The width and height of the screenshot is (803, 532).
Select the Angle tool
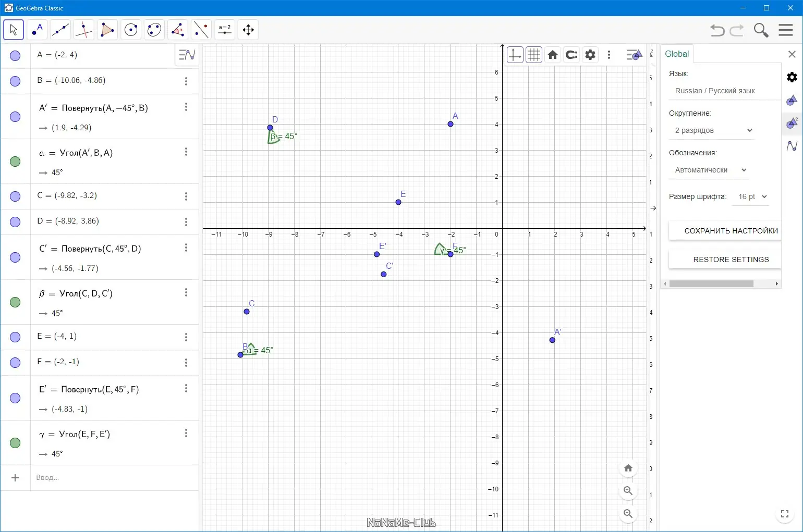pos(178,30)
